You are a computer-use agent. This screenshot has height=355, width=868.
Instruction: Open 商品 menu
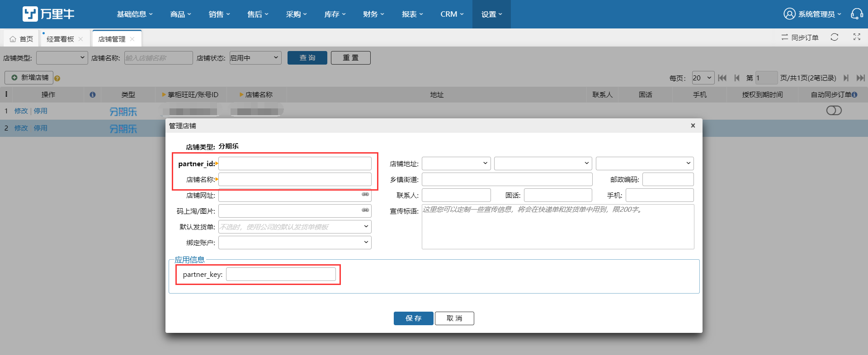pyautogui.click(x=181, y=14)
